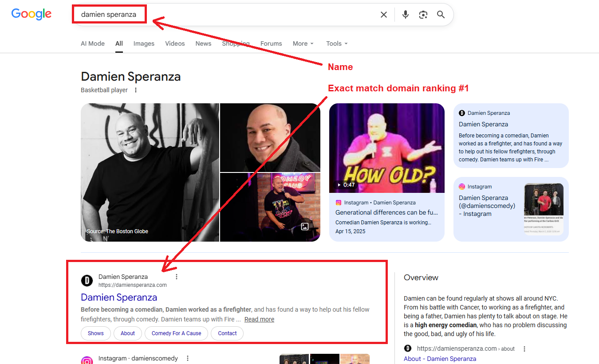
Task: Open the Damien Speranza firefighter description card
Action: click(x=511, y=136)
